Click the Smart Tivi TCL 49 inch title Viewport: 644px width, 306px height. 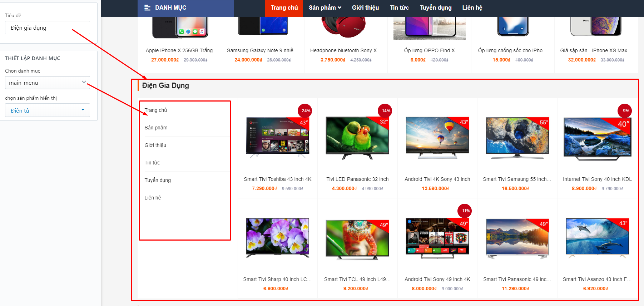357,279
